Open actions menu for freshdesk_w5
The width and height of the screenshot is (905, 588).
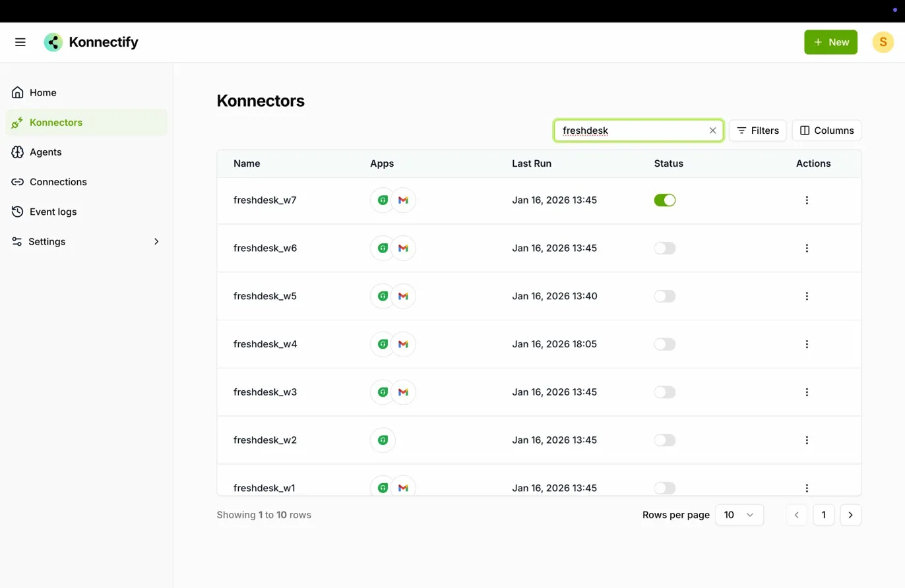(807, 297)
